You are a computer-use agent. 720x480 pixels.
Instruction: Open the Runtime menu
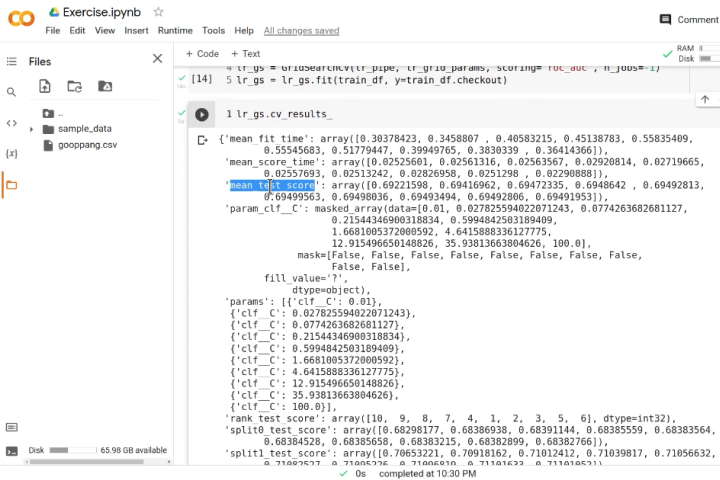(175, 31)
